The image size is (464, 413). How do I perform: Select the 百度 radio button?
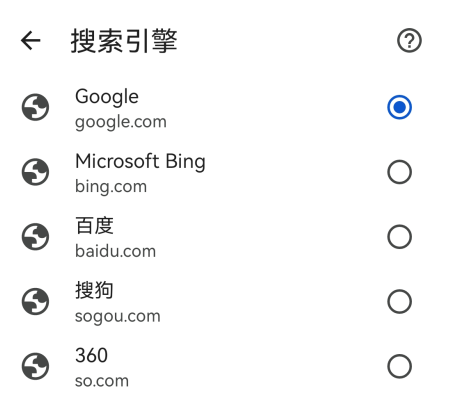click(x=399, y=237)
